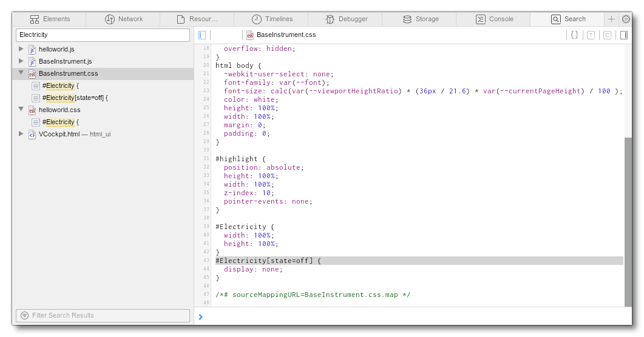The height and width of the screenshot is (337, 644).
Task: Click CSS icon in path bar
Action: pyautogui.click(x=249, y=35)
